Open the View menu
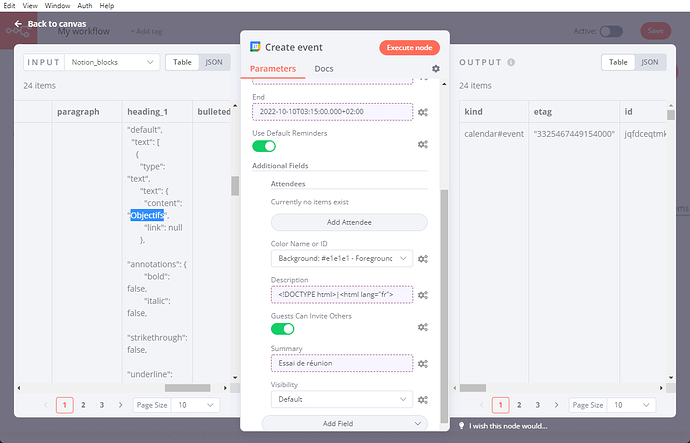The height and width of the screenshot is (443, 690). (x=30, y=6)
